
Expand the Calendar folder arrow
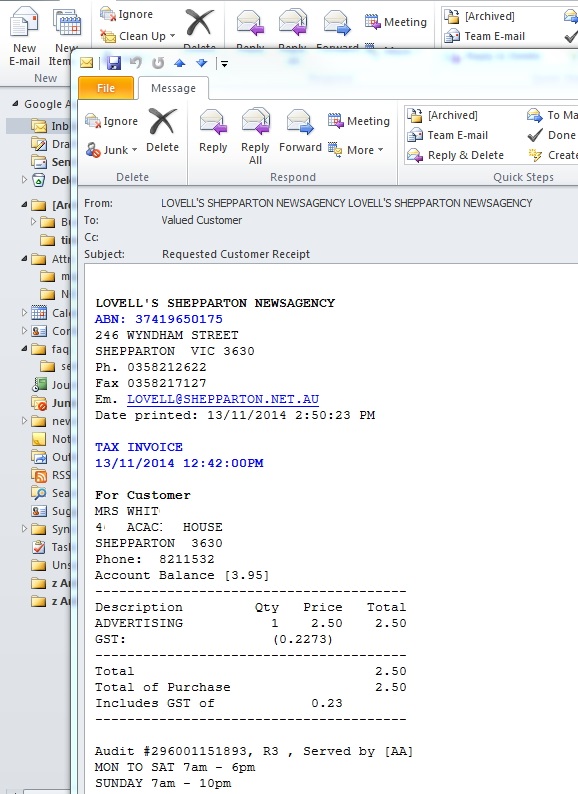point(23,312)
